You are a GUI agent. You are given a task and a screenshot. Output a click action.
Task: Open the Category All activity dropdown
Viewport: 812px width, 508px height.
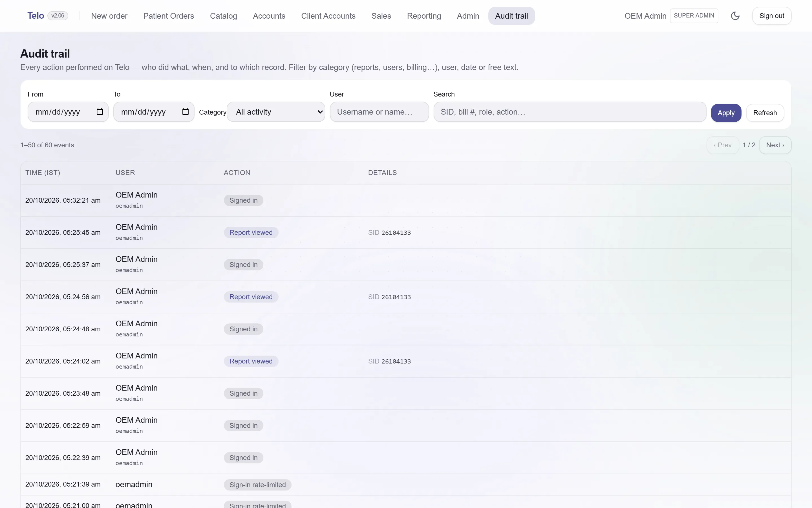click(x=276, y=112)
